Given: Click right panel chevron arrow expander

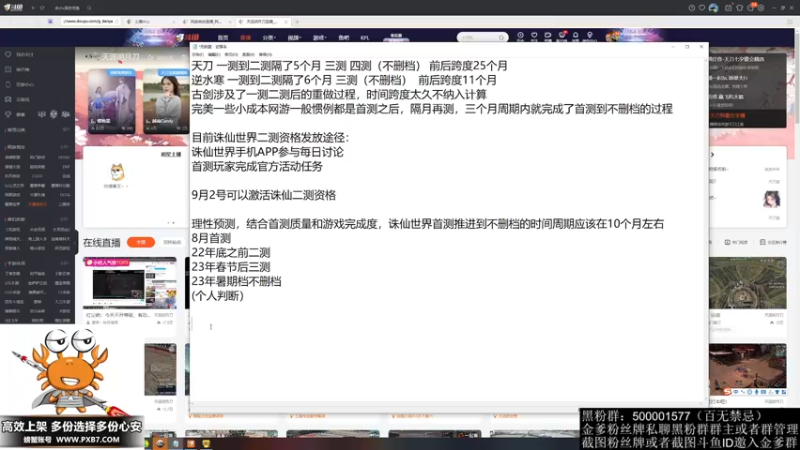Looking at the screenshot, I should pyautogui.click(x=712, y=155).
